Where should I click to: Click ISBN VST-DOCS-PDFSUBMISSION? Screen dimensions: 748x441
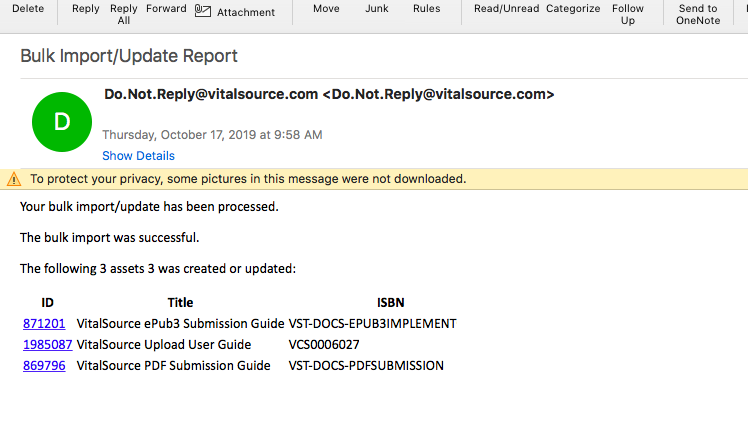point(366,366)
